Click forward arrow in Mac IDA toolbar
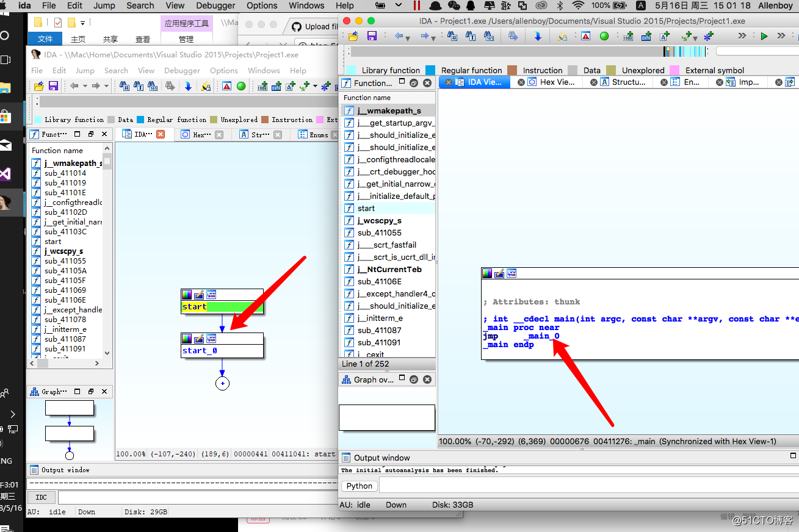The width and height of the screenshot is (799, 532). tap(425, 36)
